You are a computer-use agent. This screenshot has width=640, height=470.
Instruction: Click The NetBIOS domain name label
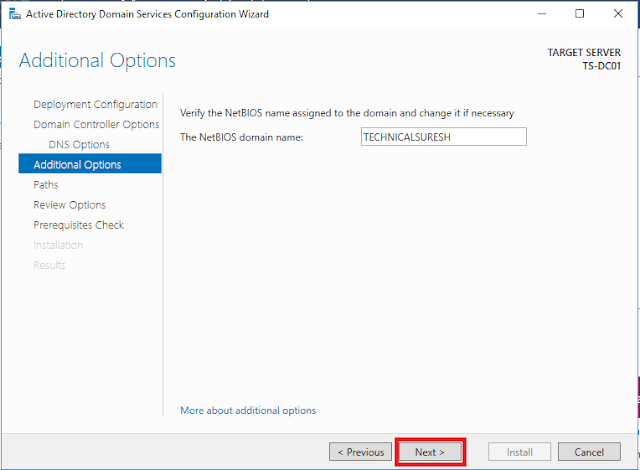241,137
